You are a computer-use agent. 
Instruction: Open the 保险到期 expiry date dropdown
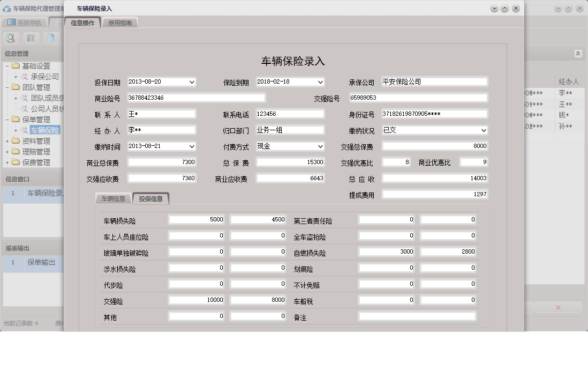point(320,81)
